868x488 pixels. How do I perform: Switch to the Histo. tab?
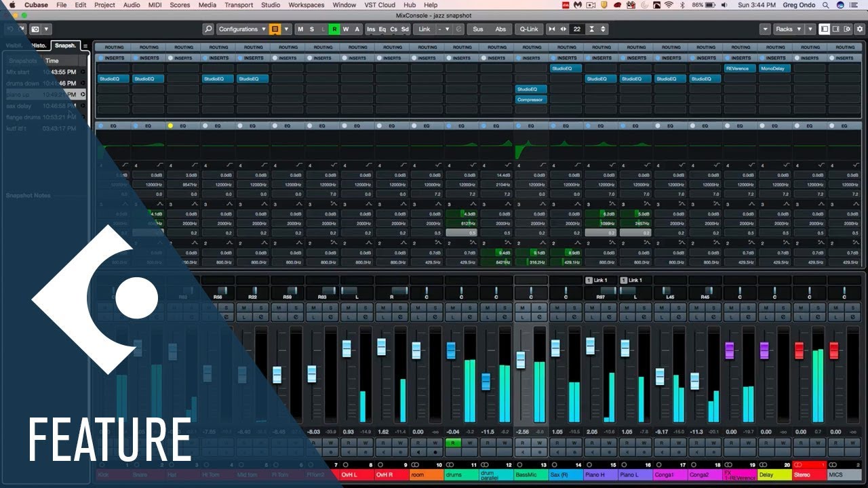[39, 45]
